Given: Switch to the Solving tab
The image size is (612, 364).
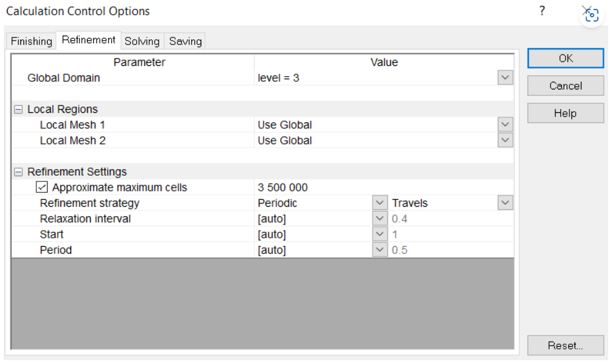Looking at the screenshot, I should pos(142,41).
